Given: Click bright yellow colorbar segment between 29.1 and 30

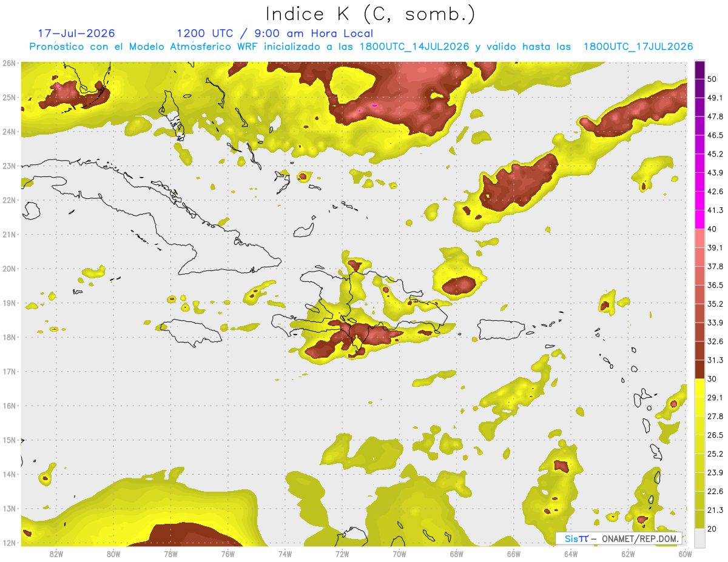Looking at the screenshot, I should (699, 389).
